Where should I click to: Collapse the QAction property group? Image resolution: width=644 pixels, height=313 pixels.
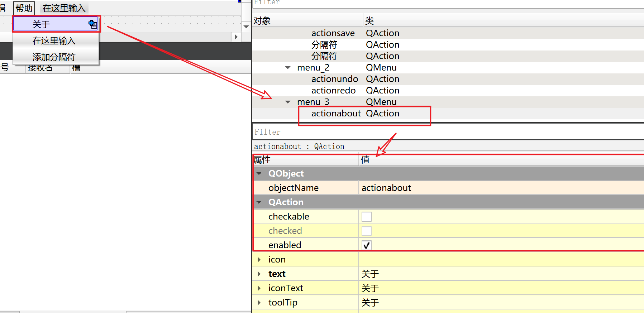(259, 202)
